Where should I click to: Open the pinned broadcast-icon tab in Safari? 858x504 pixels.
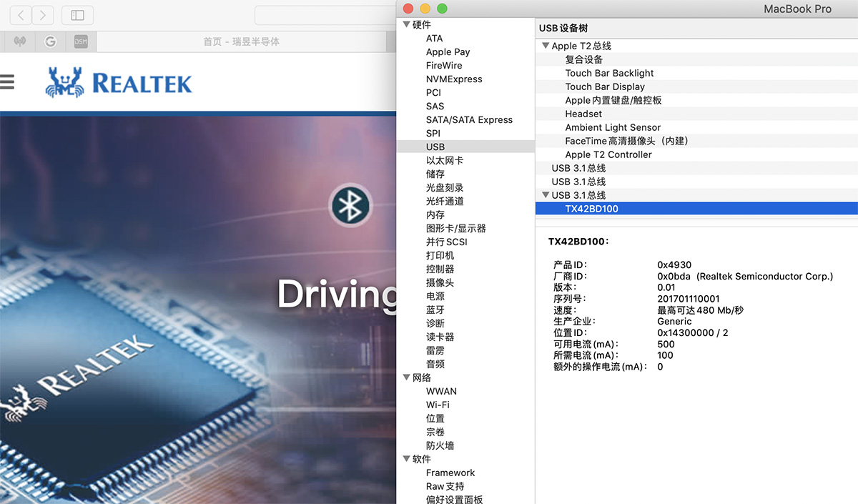click(20, 41)
